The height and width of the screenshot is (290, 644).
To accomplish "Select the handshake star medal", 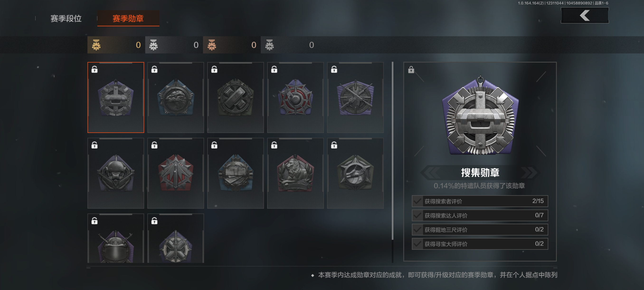I will pos(355,173).
